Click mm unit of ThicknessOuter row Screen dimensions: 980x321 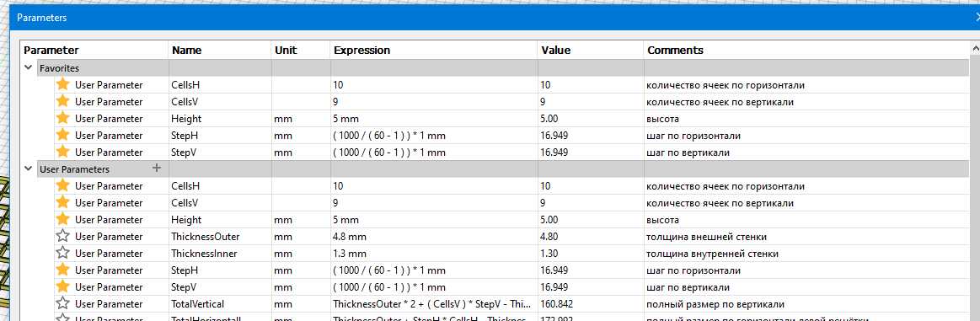(x=282, y=237)
